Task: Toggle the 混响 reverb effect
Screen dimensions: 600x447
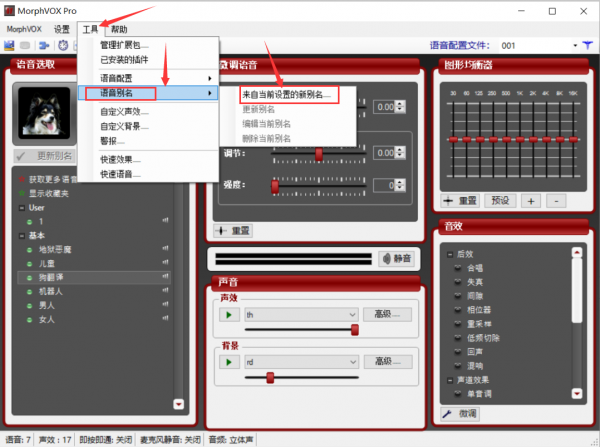Action: [x=458, y=366]
